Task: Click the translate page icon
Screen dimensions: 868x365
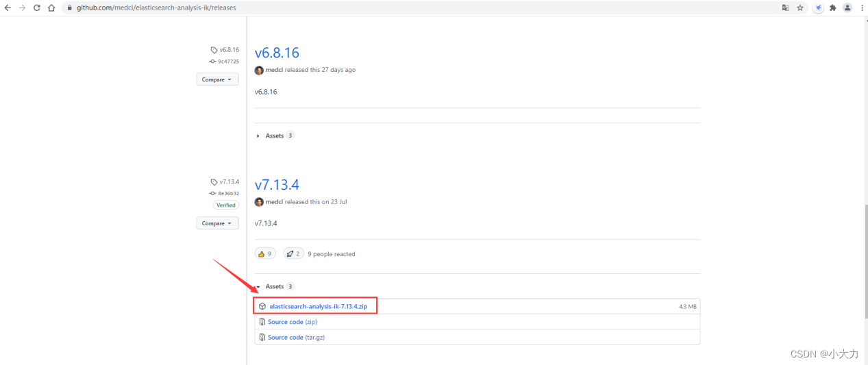Action: [786, 8]
